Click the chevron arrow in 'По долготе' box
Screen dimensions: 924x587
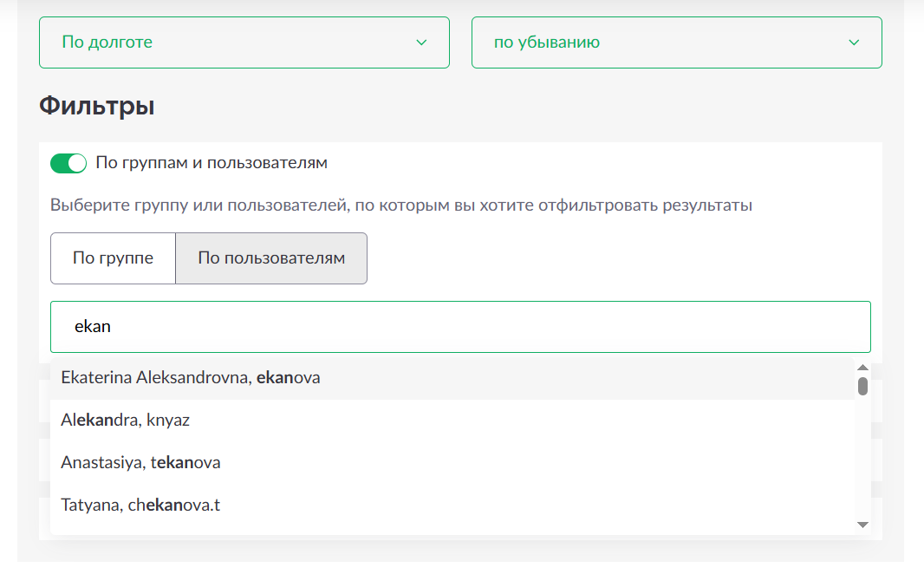[421, 42]
